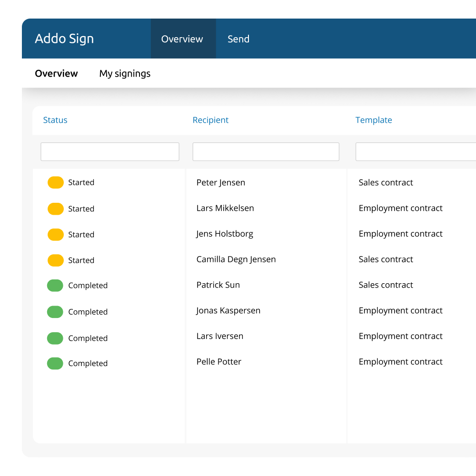Switch to the Send tab
Image resolution: width=476 pixels, height=476 pixels.
(238, 39)
